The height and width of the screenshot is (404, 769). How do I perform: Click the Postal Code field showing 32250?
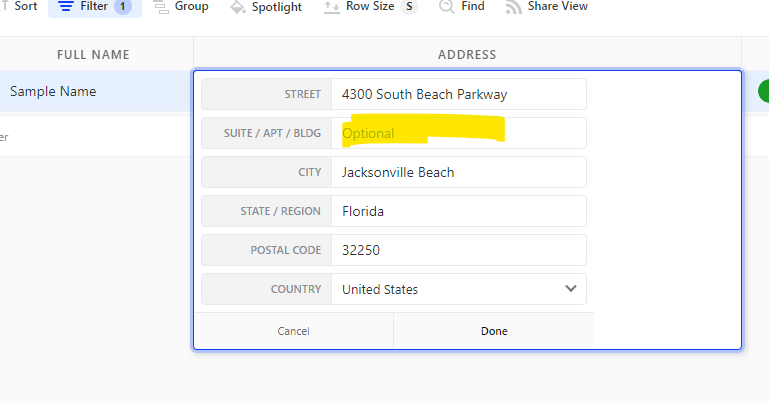point(458,250)
